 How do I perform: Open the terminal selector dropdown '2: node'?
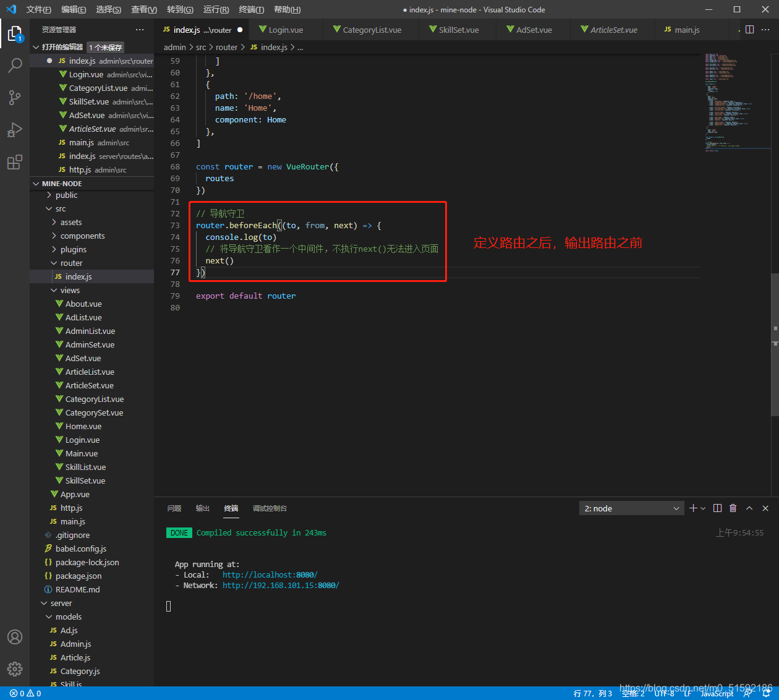(x=631, y=508)
